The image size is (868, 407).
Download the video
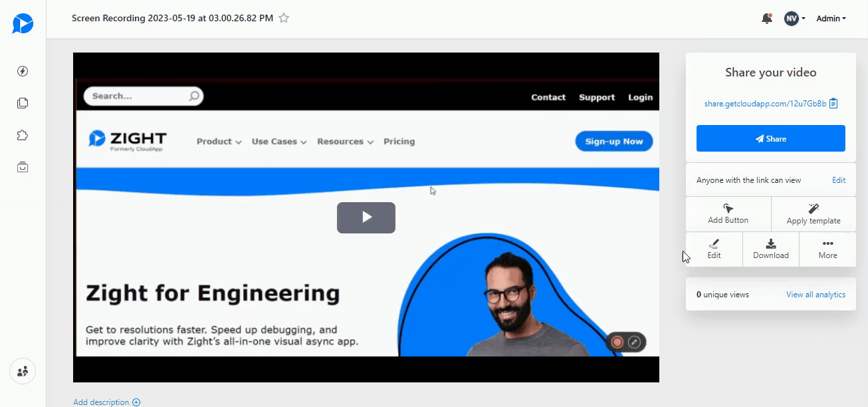(771, 249)
